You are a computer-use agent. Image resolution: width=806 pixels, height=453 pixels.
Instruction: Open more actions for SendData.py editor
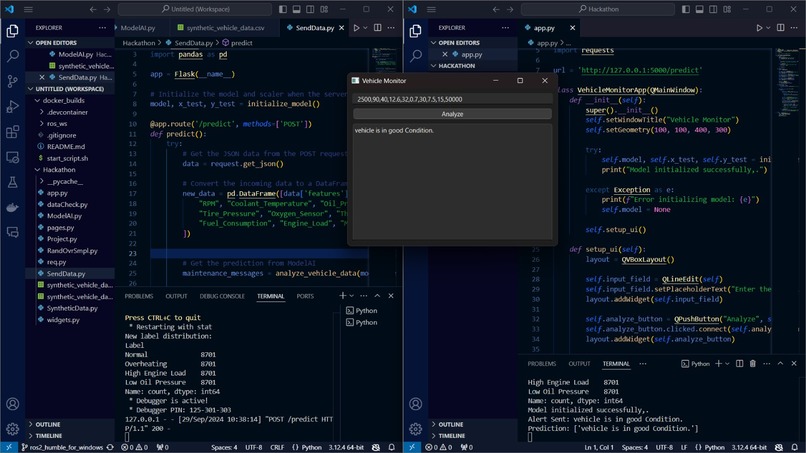pyautogui.click(x=391, y=28)
